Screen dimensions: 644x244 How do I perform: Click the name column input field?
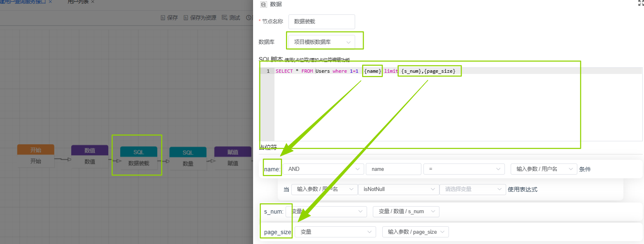(393, 169)
